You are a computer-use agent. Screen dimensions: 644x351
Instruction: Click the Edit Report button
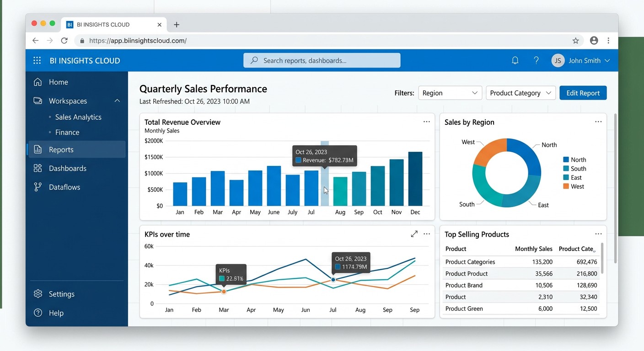(x=583, y=93)
